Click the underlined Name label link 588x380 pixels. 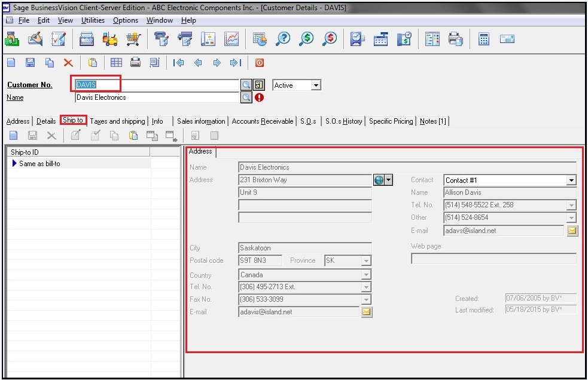pos(15,97)
